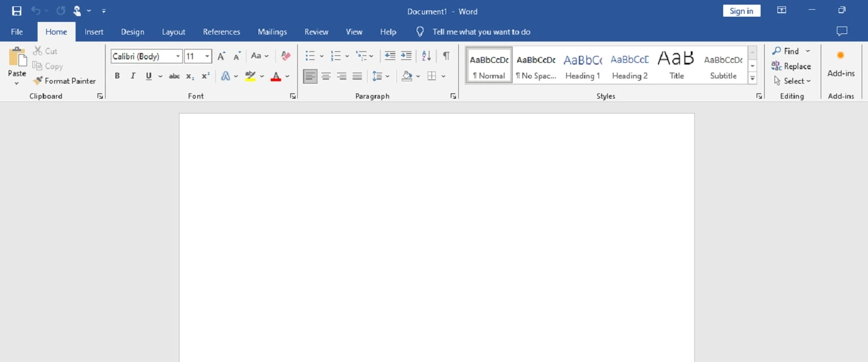Apply italic formatting
Viewport: 868px width, 362px height.
tap(132, 76)
